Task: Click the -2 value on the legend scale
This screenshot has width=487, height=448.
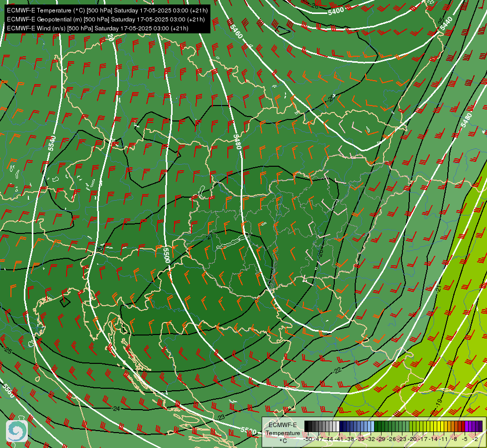Action: coord(475,440)
